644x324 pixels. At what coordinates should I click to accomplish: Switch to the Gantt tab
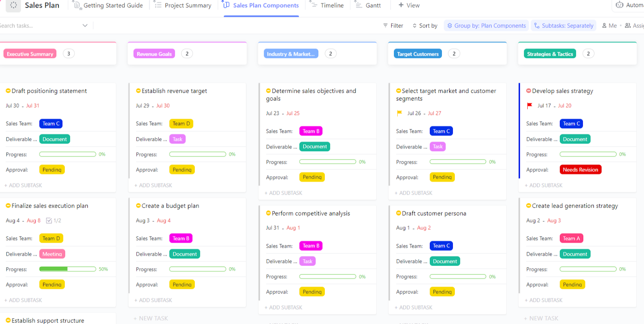[368, 5]
